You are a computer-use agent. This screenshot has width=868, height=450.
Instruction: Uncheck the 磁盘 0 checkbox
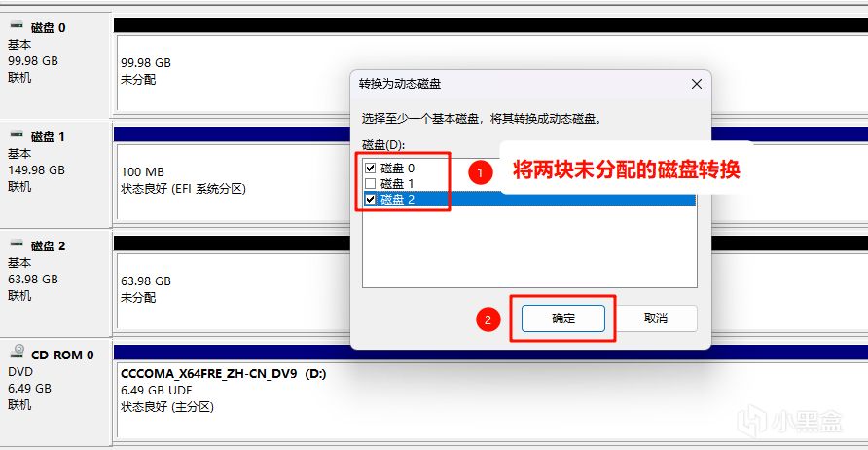371,168
